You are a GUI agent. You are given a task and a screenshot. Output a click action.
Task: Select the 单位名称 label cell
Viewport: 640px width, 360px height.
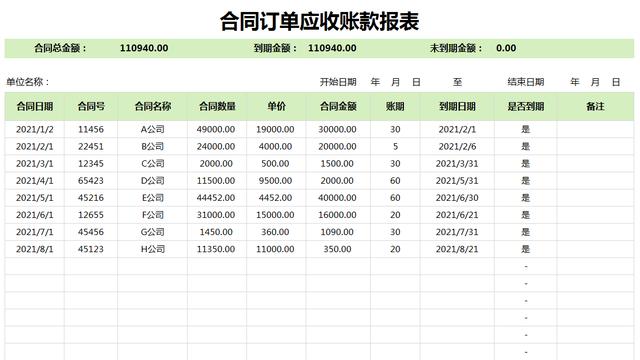coord(28,82)
